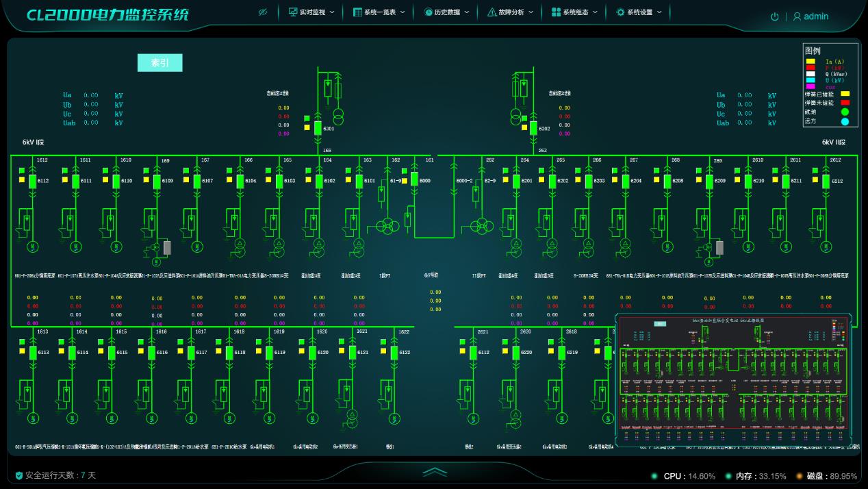Open the 系统组态 menu
Screen dimensions: 868x489
(574, 12)
